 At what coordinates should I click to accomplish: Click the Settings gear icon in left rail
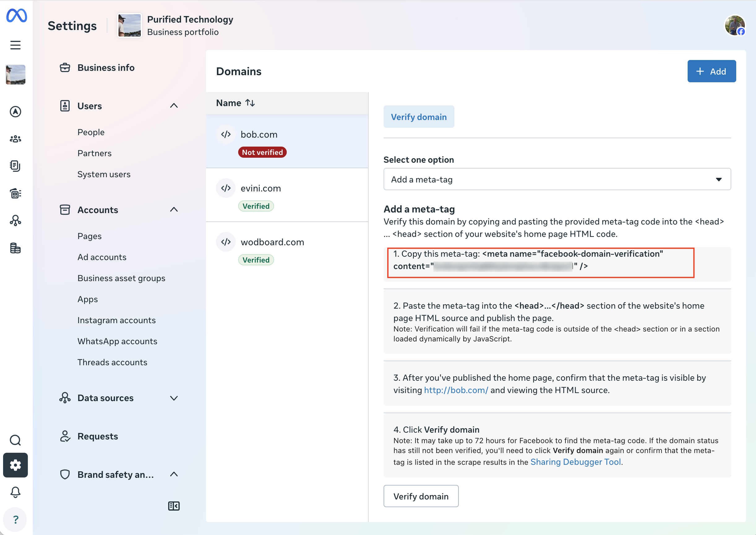pos(15,465)
